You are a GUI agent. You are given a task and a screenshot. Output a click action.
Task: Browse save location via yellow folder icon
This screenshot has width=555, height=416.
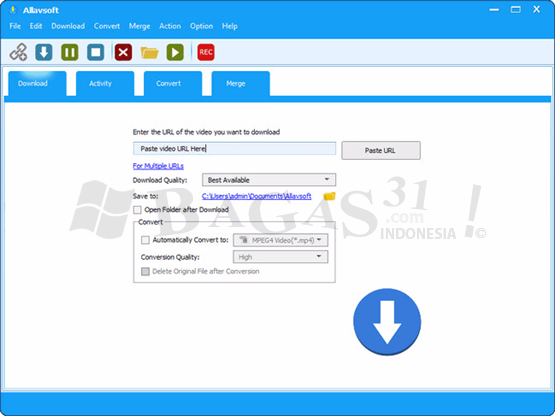coord(329,196)
